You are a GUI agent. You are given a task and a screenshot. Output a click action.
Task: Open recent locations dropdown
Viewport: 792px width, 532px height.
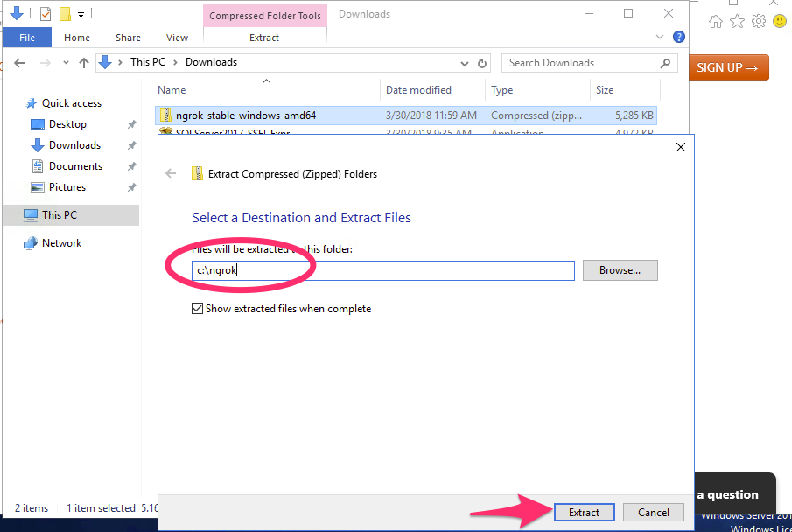(66, 63)
